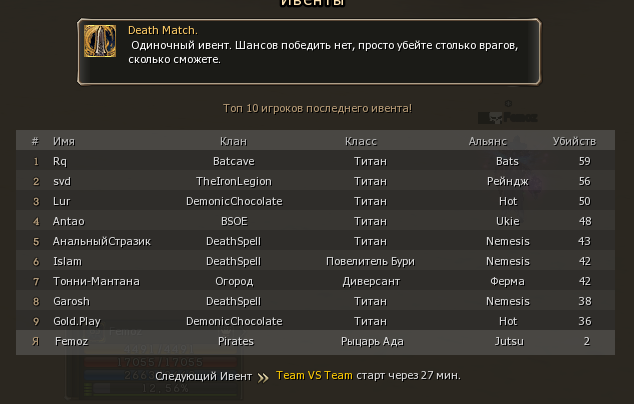Click your own Femoz row name
634x404 pixels.
coord(70,341)
